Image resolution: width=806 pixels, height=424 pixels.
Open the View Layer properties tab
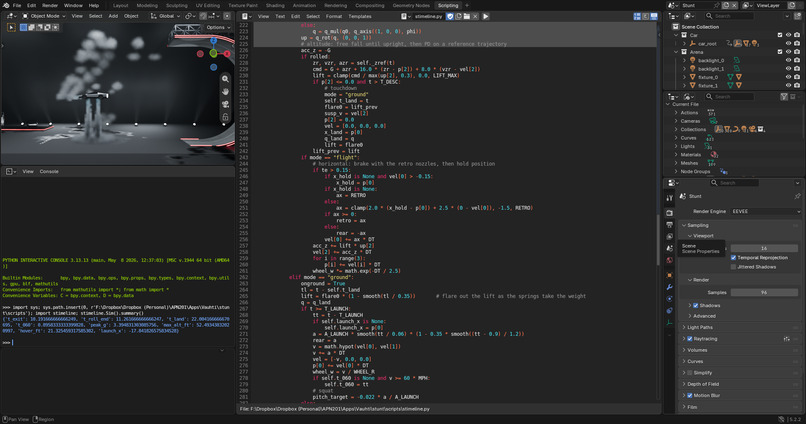[x=669, y=236]
